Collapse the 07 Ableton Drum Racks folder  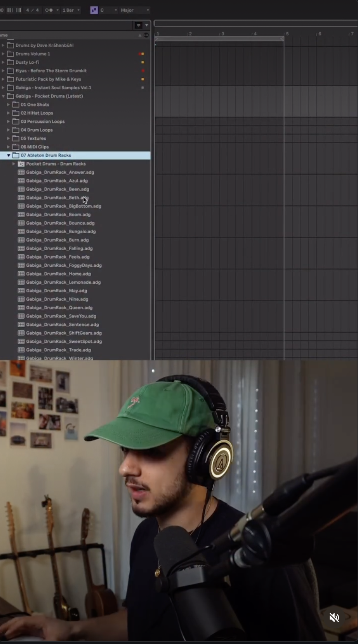9,155
